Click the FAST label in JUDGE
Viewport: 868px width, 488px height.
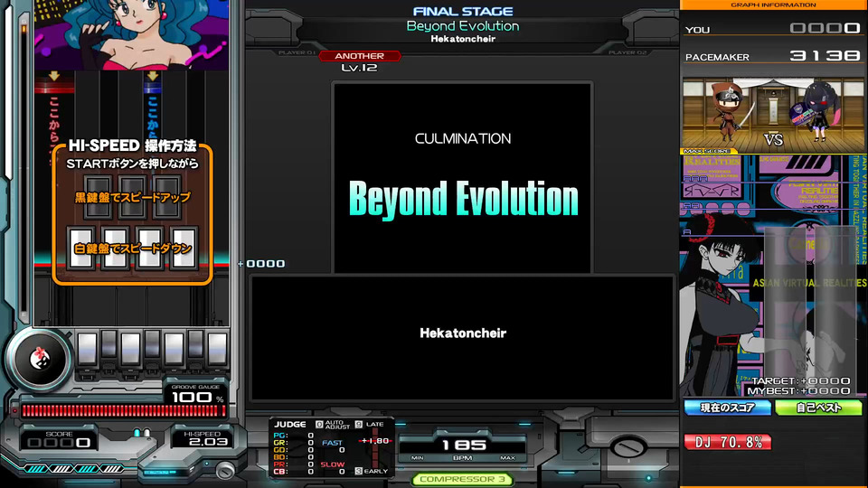pos(332,443)
